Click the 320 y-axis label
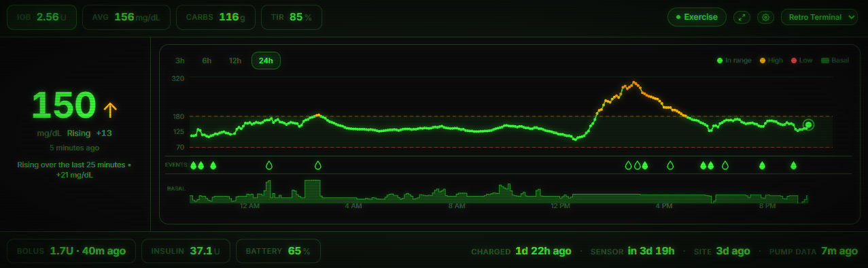This screenshot has width=868, height=268. click(178, 79)
